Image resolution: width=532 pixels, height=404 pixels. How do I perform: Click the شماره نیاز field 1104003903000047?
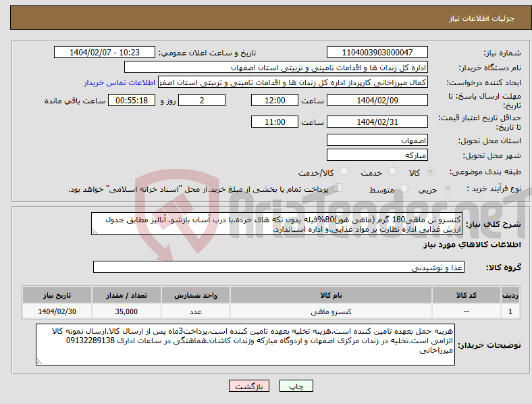tap(377, 53)
